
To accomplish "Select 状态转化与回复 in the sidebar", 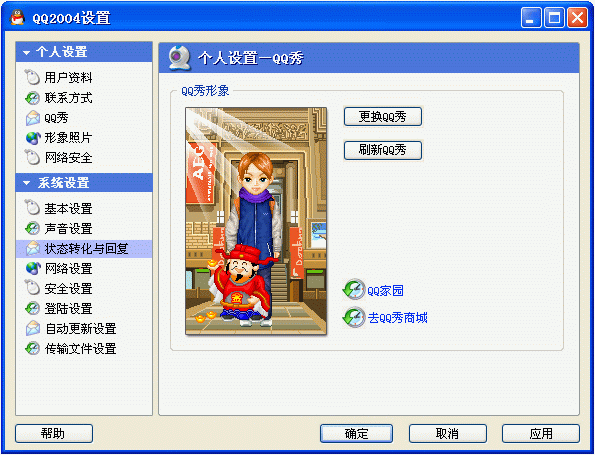I will pyautogui.click(x=84, y=249).
